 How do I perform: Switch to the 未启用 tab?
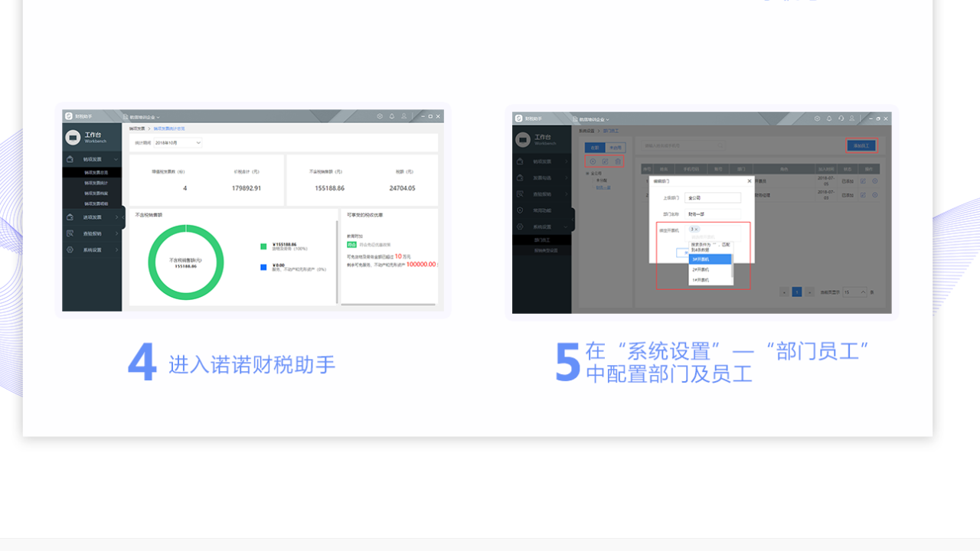tap(614, 147)
